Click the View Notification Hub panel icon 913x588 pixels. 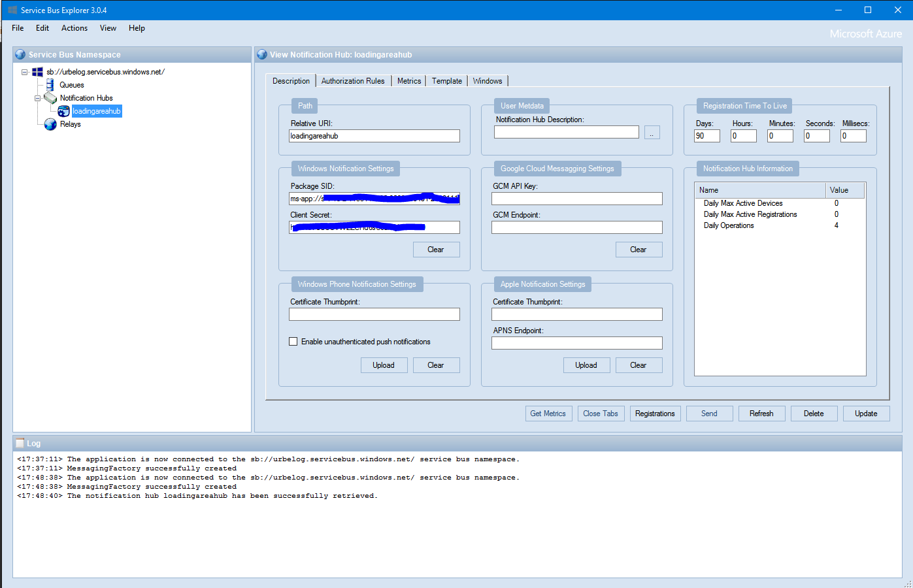262,55
